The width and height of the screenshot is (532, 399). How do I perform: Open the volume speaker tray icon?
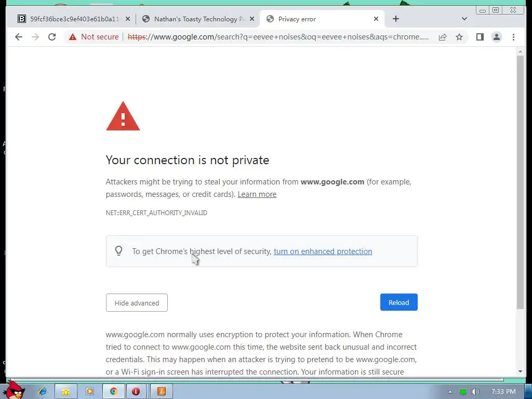click(x=475, y=392)
